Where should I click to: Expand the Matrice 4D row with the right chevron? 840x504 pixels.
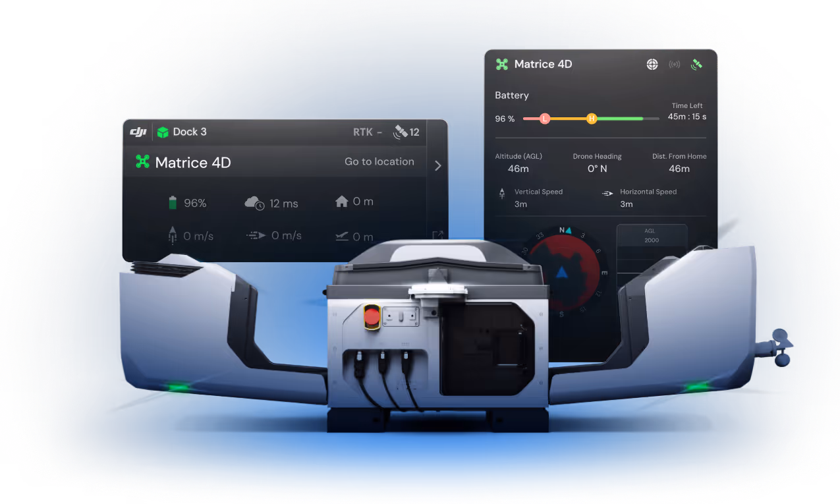coord(438,166)
